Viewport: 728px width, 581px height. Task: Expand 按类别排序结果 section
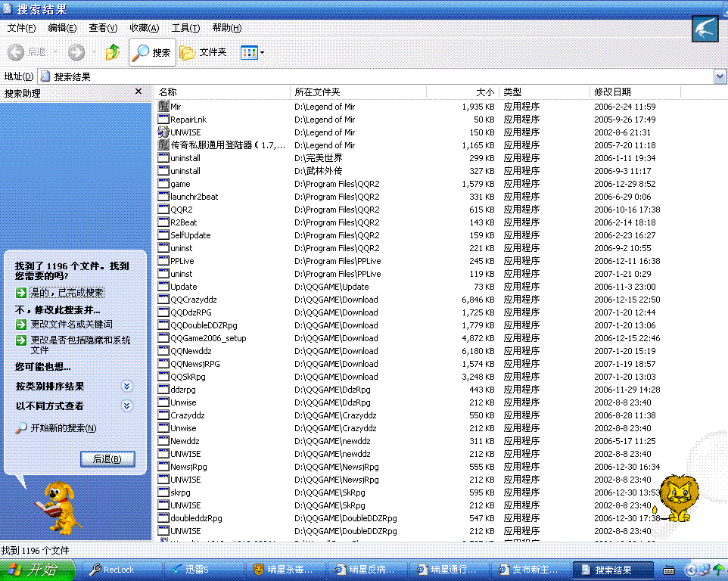pyautogui.click(x=126, y=386)
